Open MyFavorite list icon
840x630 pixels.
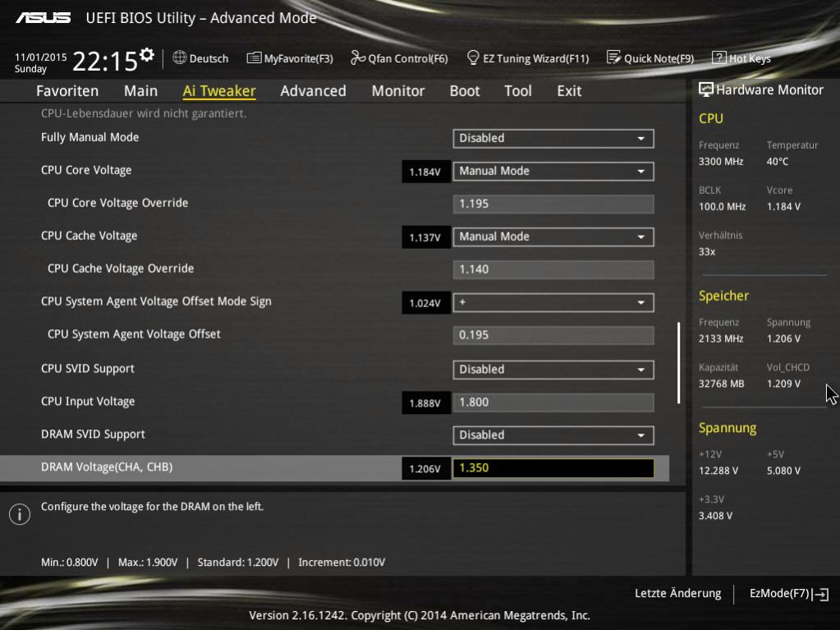click(254, 57)
